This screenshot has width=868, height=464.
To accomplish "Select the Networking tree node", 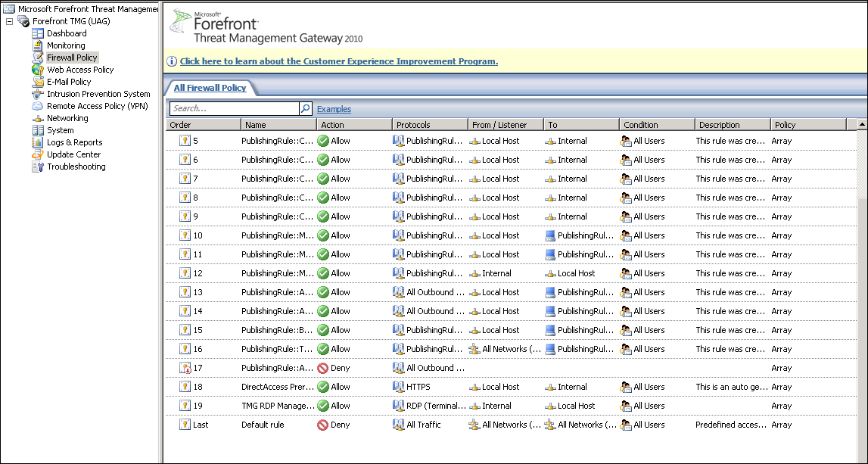I will click(67, 118).
